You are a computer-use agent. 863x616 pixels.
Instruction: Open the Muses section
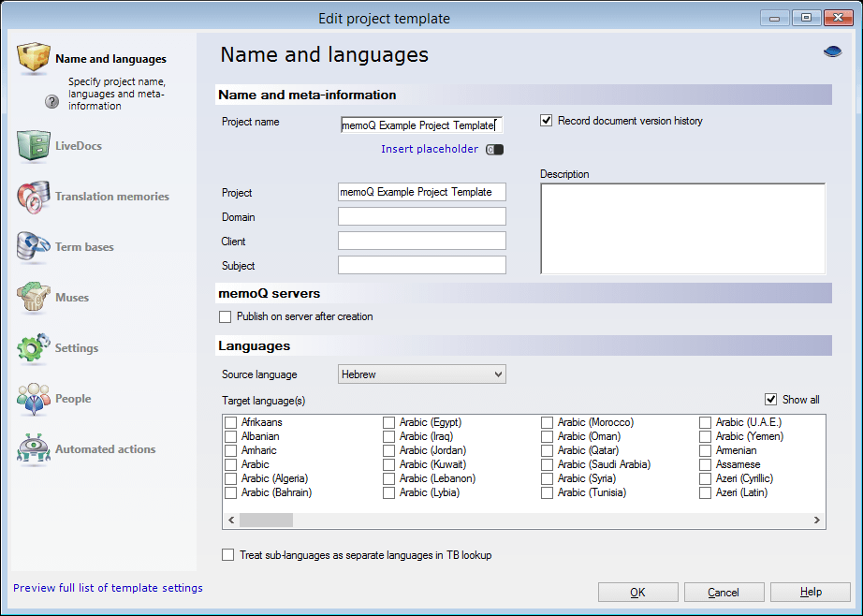coord(71,298)
